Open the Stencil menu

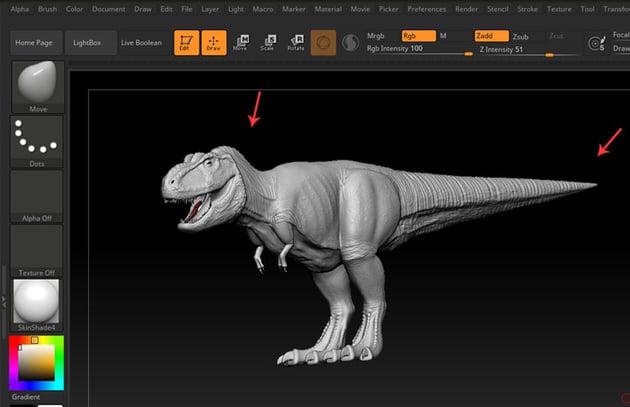click(498, 9)
